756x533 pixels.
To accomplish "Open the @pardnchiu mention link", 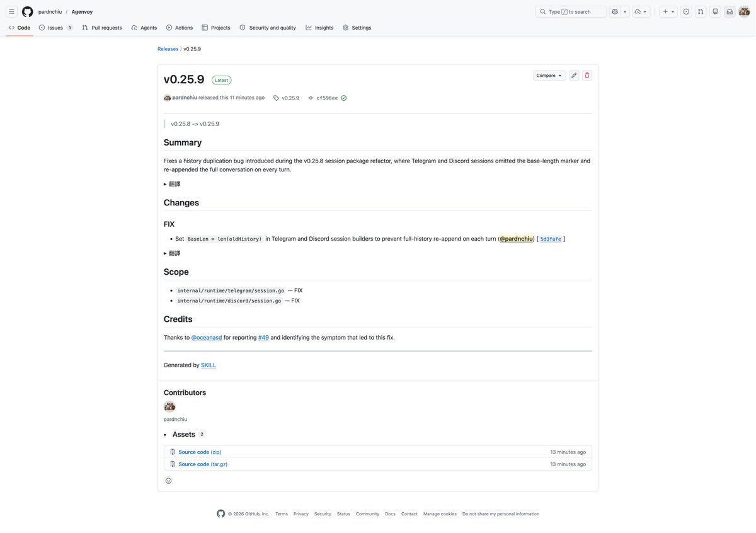I will click(x=516, y=239).
